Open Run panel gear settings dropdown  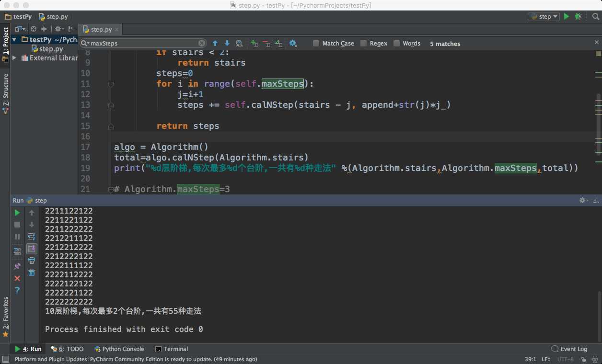click(x=583, y=200)
